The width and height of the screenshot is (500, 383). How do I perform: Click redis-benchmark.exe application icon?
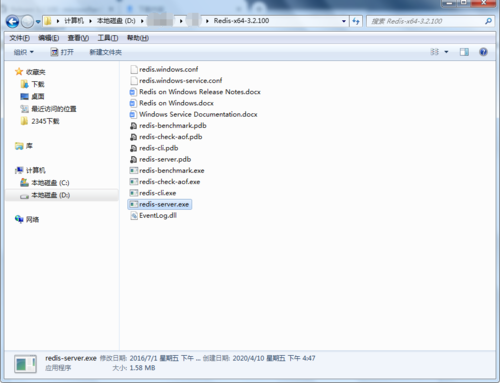pos(133,171)
